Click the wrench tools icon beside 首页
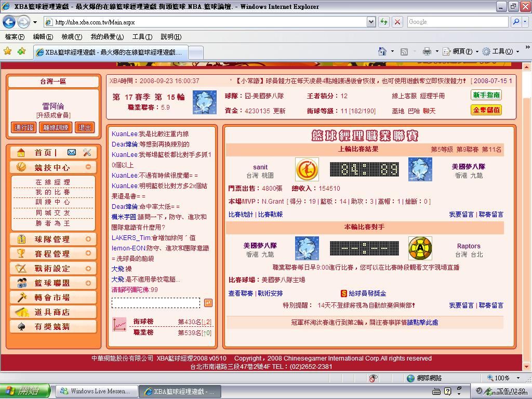This screenshot has width=532, height=399. point(87,152)
